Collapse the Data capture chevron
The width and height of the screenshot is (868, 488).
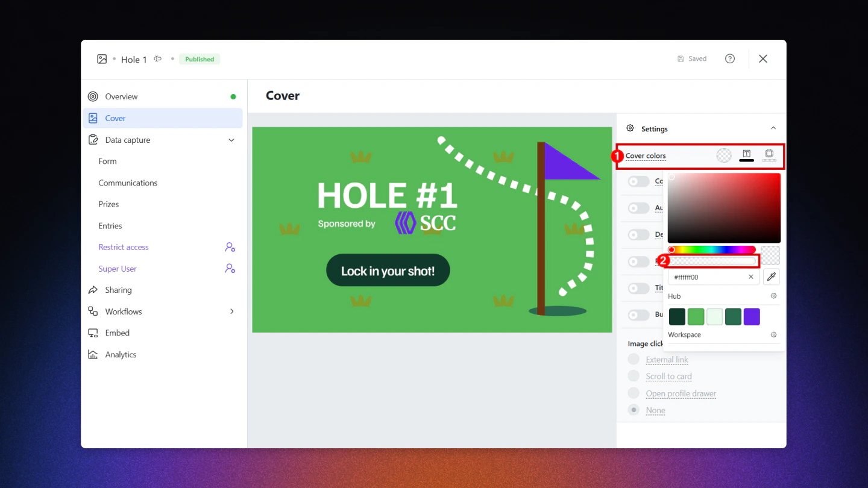[231, 140]
